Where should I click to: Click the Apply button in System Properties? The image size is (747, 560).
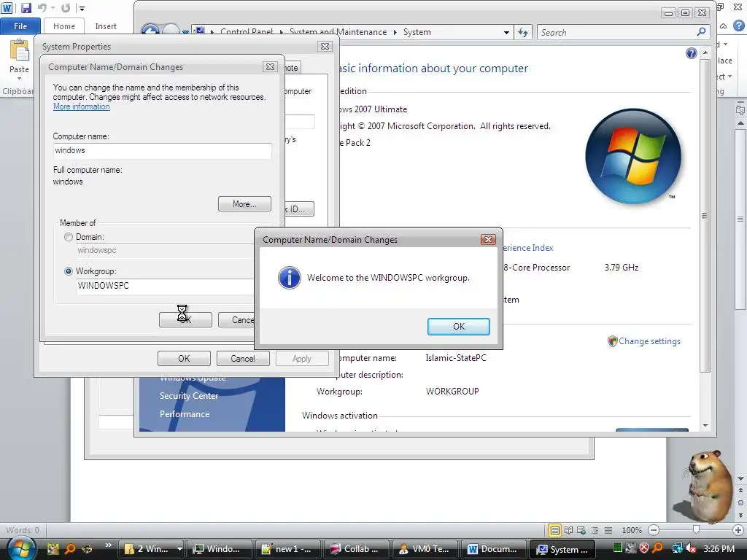point(301,359)
